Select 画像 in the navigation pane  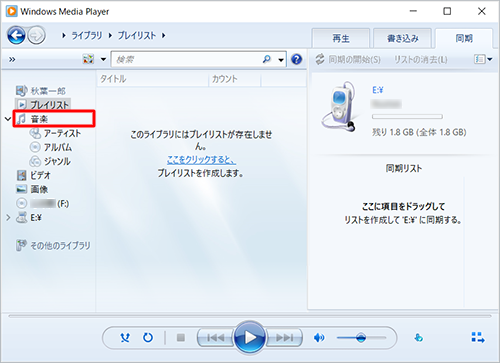point(32,189)
